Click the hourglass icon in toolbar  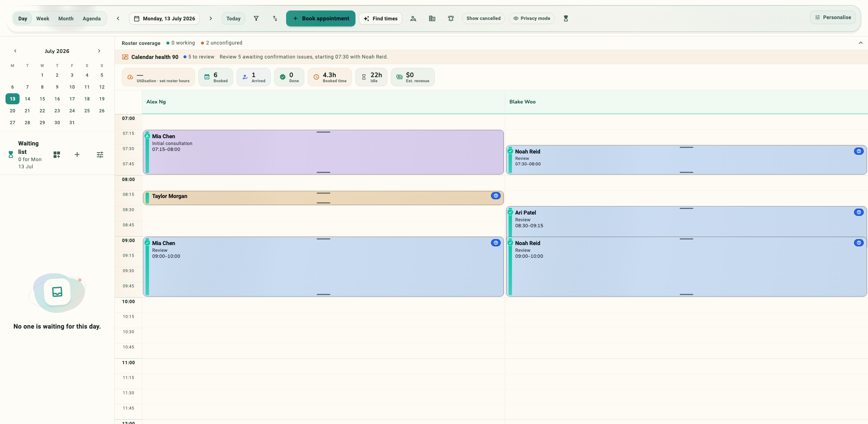click(565, 19)
